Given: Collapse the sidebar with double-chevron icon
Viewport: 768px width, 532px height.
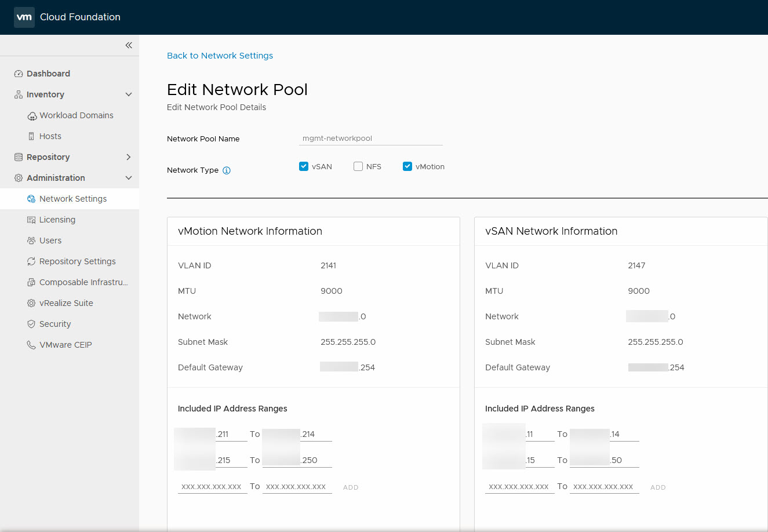Looking at the screenshot, I should (x=129, y=45).
